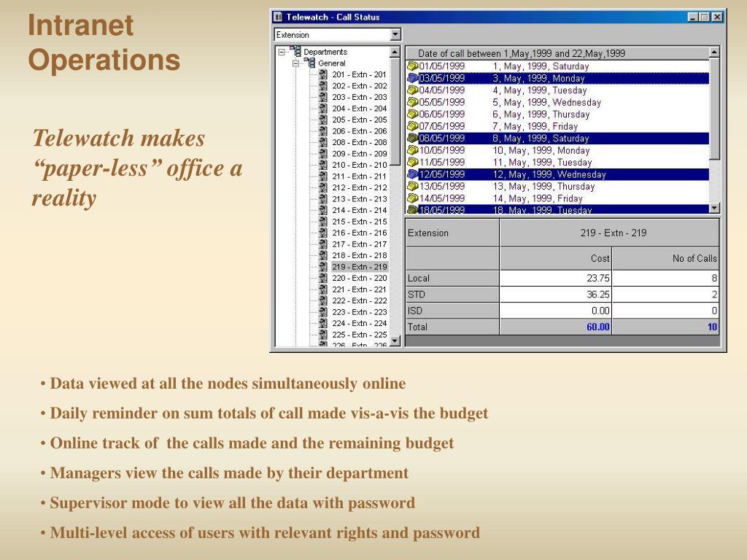Click phone icon beside 201 - Extn - 201

[x=323, y=75]
